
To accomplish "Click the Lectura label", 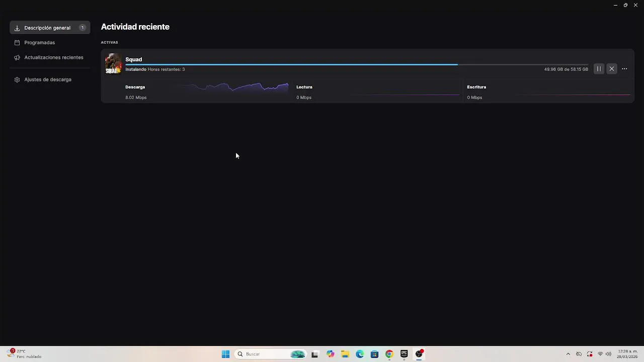I will coord(304,87).
